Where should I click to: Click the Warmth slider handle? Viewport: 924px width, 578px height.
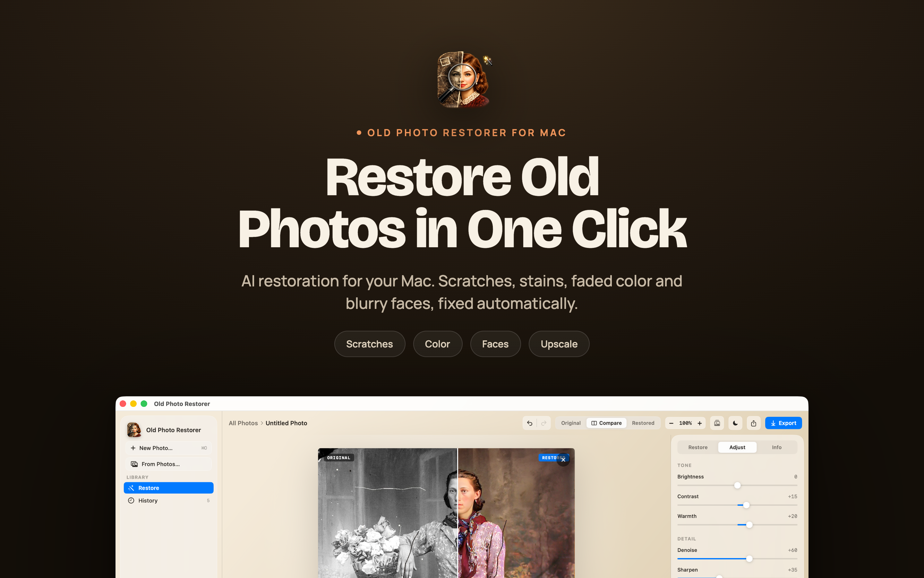[749, 525]
